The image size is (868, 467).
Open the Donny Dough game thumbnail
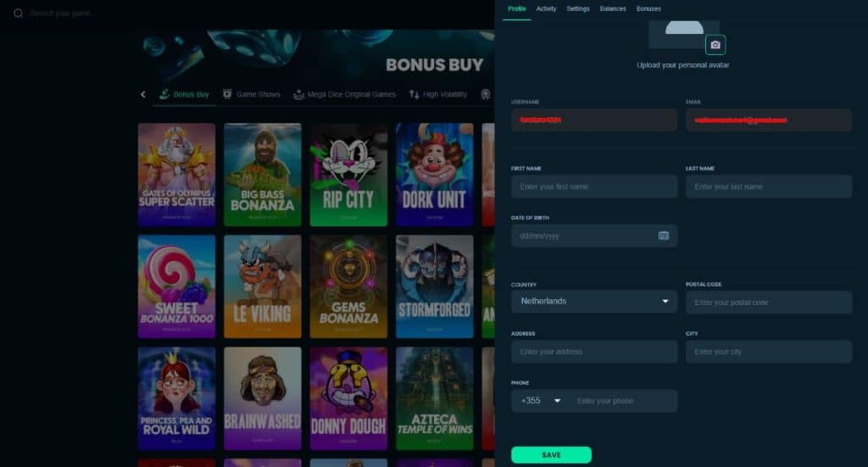pyautogui.click(x=348, y=398)
